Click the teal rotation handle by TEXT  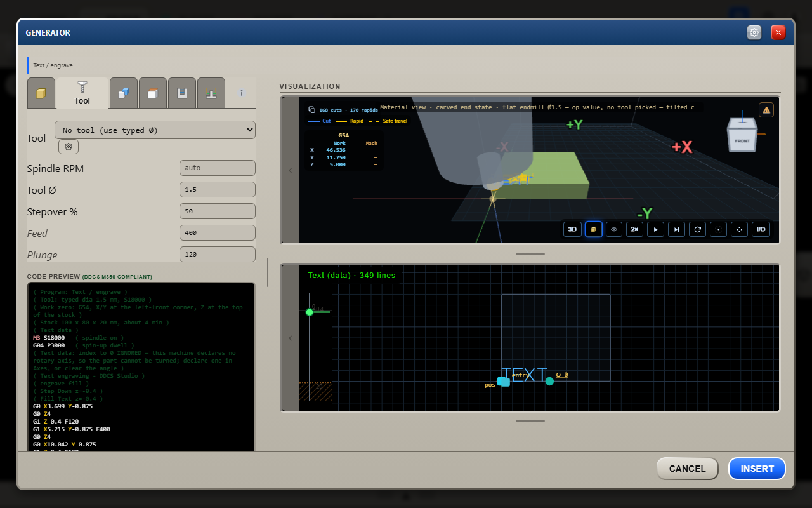tap(549, 381)
